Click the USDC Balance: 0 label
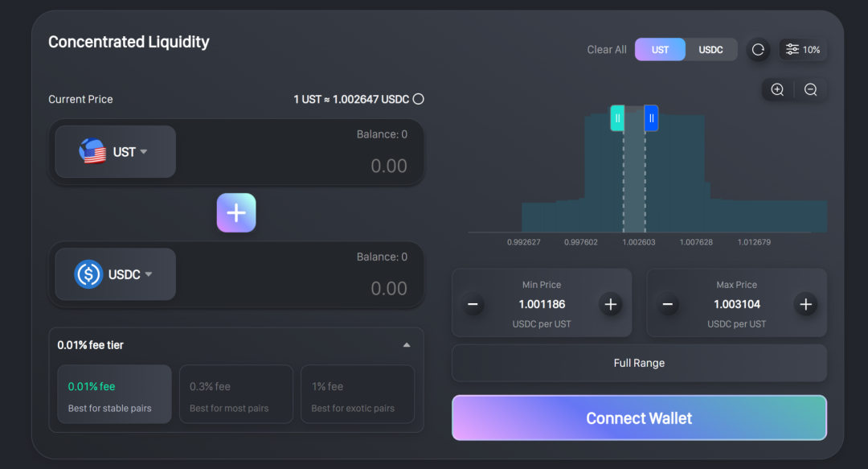 tap(382, 257)
